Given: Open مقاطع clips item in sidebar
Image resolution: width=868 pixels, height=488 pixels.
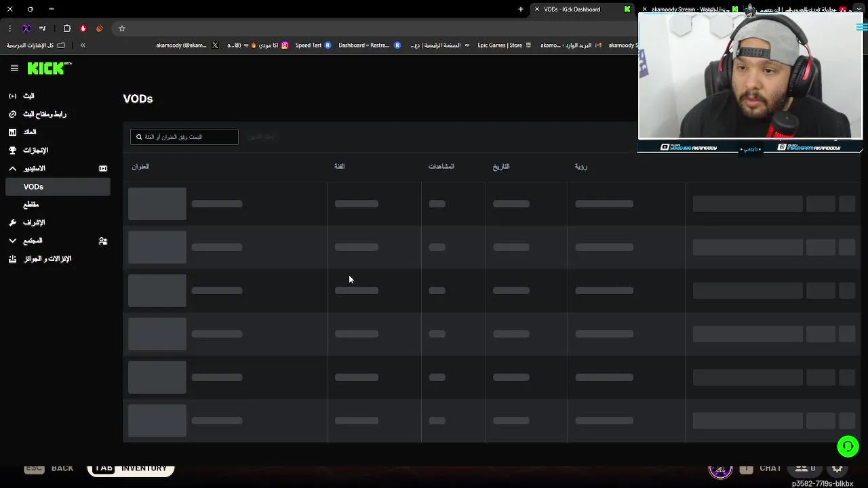Looking at the screenshot, I should tap(31, 205).
